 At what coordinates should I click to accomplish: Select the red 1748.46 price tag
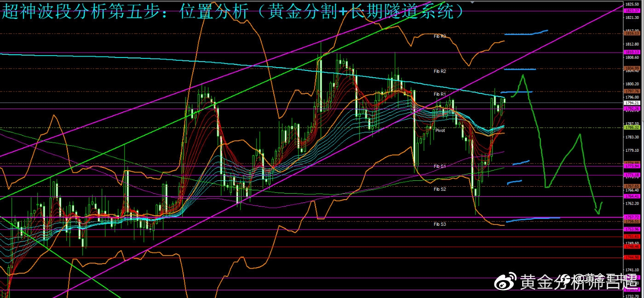(632, 246)
